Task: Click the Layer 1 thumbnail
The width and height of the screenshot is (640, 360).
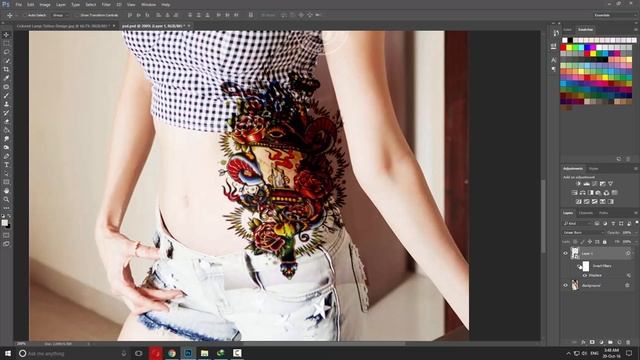Action: [575, 253]
